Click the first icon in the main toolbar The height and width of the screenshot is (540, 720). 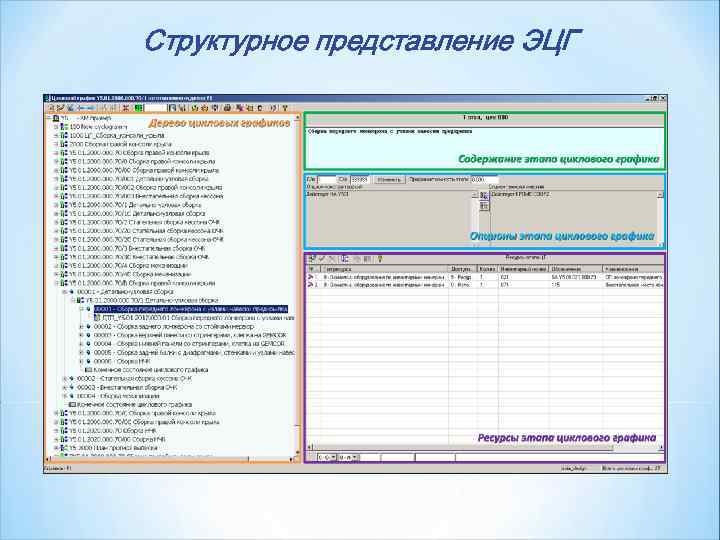pos(51,108)
